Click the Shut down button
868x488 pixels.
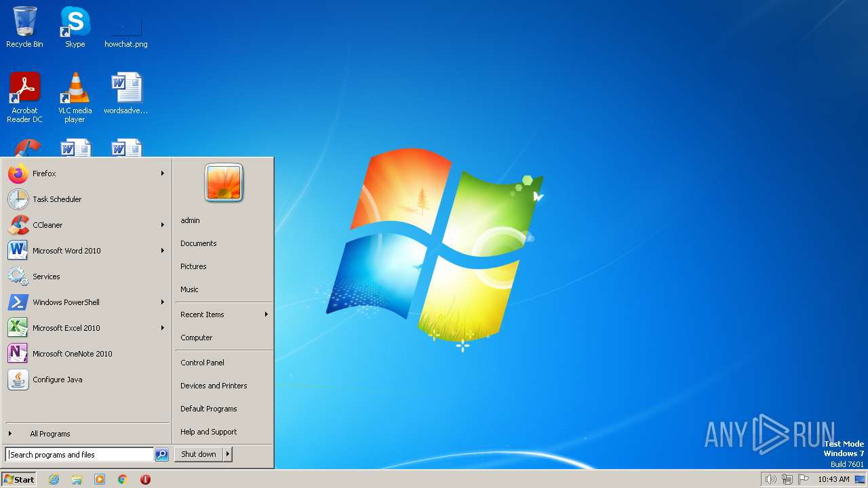[199, 455]
